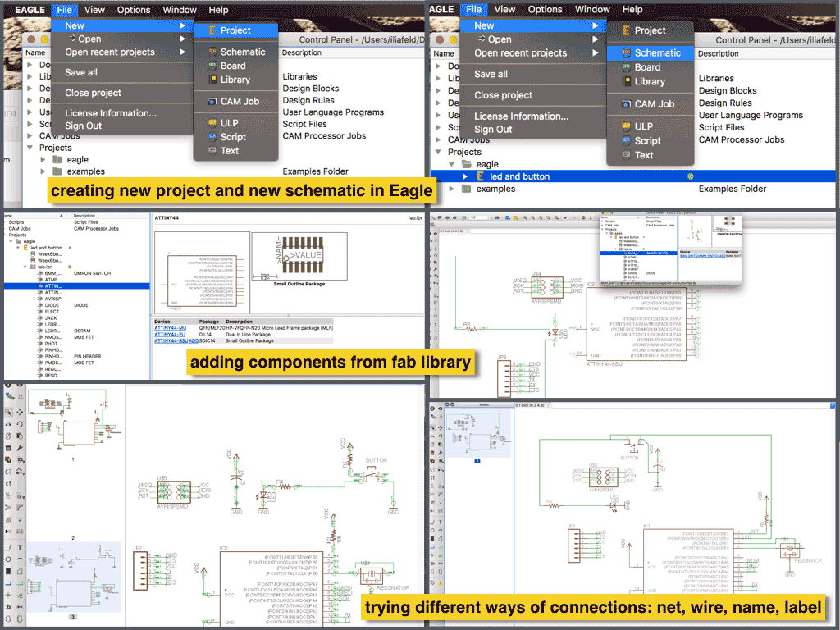Open the Window menu in top-right menu bar

[592, 9]
